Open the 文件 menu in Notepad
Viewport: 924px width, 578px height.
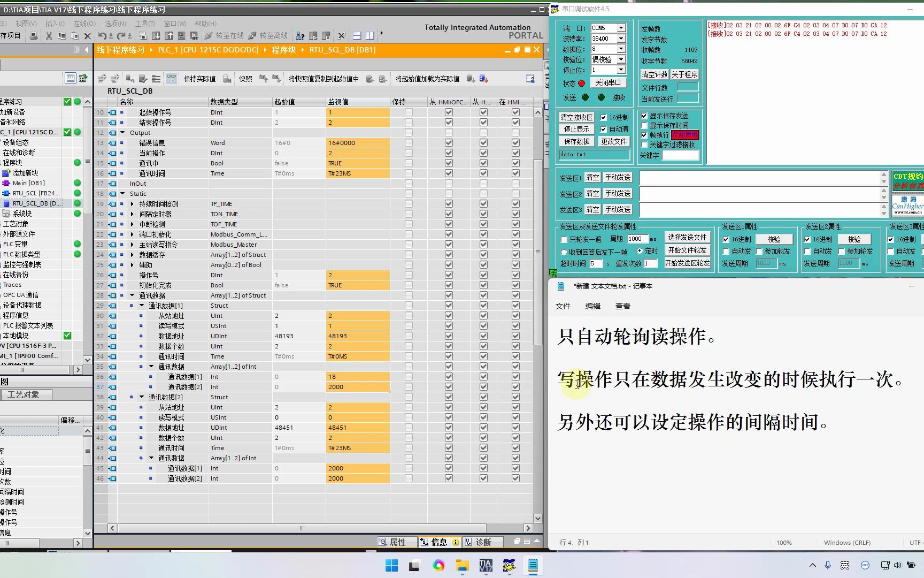pyautogui.click(x=563, y=306)
